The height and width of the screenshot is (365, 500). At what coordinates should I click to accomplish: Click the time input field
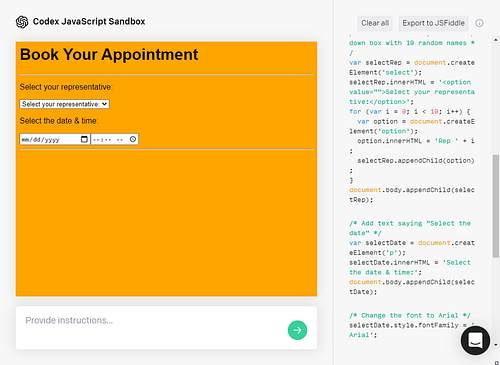point(114,139)
